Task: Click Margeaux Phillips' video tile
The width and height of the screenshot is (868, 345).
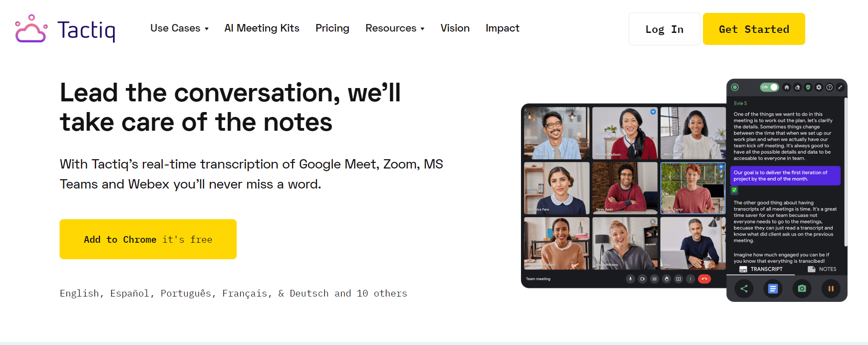Action: (557, 243)
